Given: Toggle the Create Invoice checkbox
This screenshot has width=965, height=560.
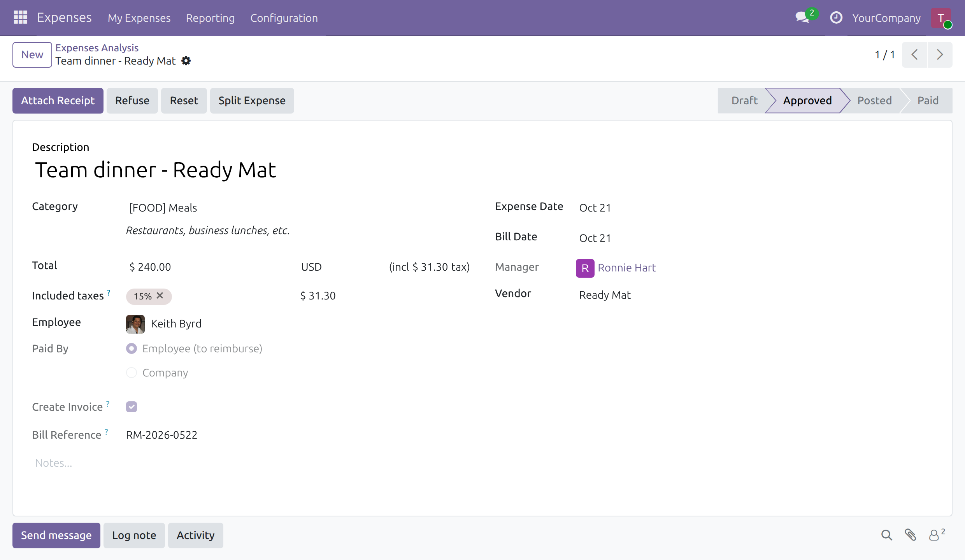Looking at the screenshot, I should [x=132, y=407].
